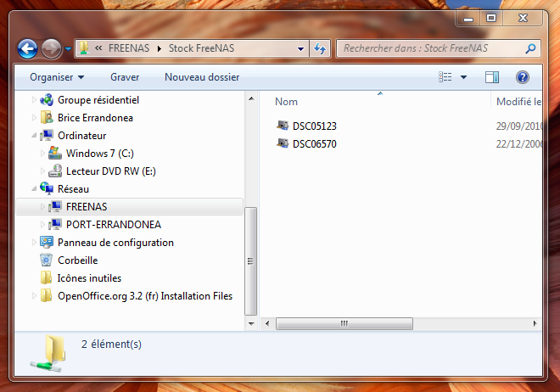This screenshot has height=392, width=560.
Task: Minimize the Explorer window
Action: click(x=468, y=18)
